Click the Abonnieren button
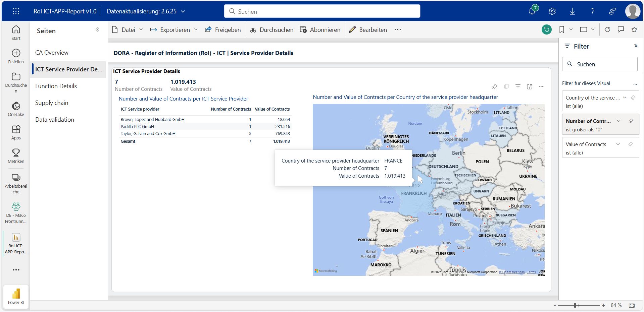 point(320,29)
